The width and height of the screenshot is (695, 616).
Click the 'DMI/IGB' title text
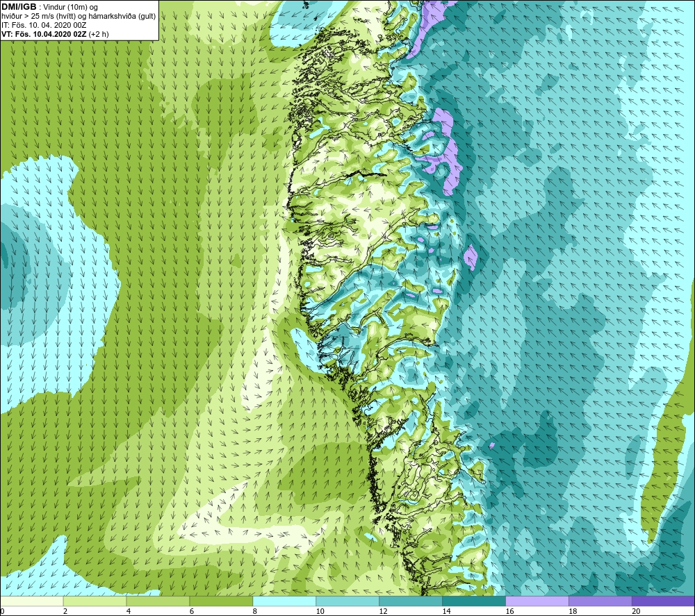[x=19, y=7]
